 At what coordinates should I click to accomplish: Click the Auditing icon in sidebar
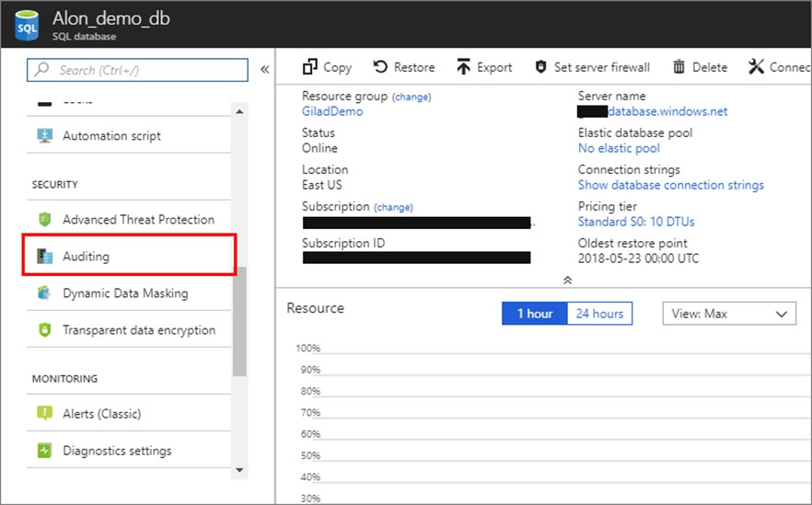point(44,256)
